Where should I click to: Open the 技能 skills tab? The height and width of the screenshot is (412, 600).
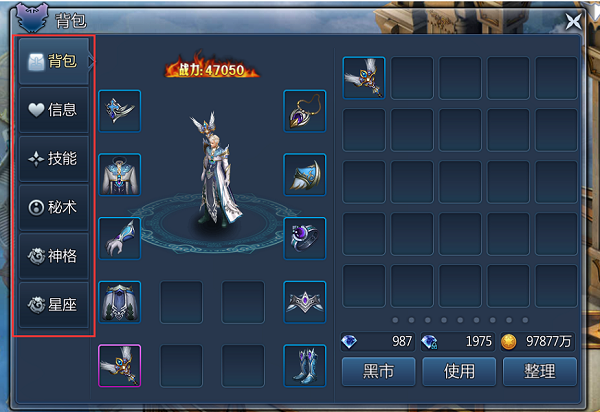click(54, 158)
